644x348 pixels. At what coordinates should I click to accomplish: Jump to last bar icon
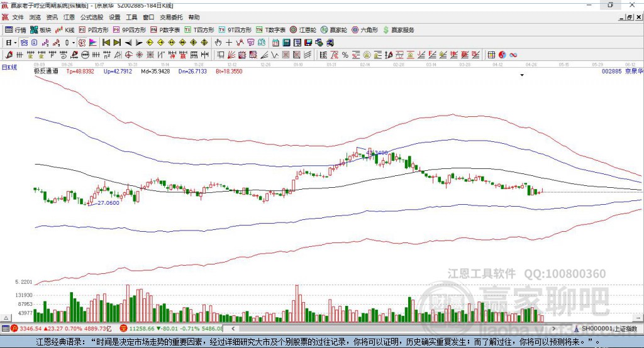click(117, 43)
